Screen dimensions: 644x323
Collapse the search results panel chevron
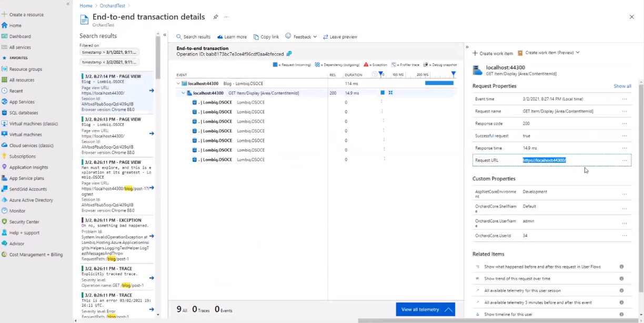165,35
